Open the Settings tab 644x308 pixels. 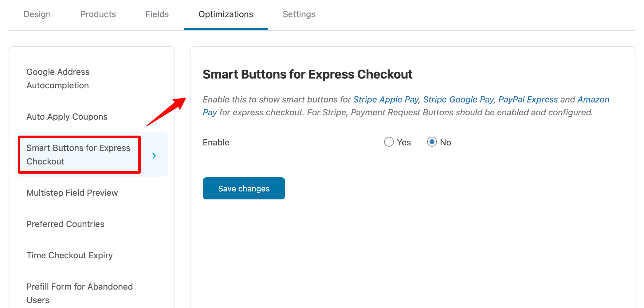pos(299,14)
